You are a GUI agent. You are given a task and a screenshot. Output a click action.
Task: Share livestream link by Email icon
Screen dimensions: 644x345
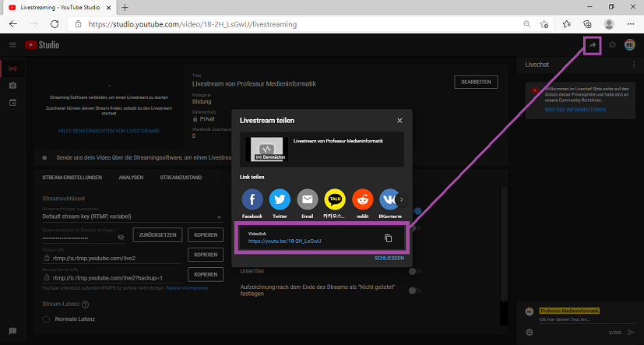point(308,199)
